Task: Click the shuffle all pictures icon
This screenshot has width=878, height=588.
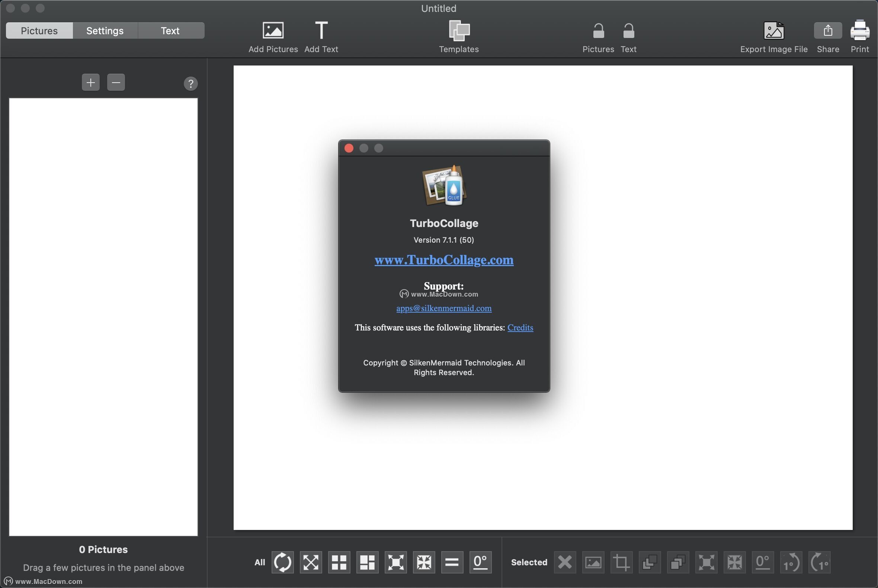Action: 283,562
